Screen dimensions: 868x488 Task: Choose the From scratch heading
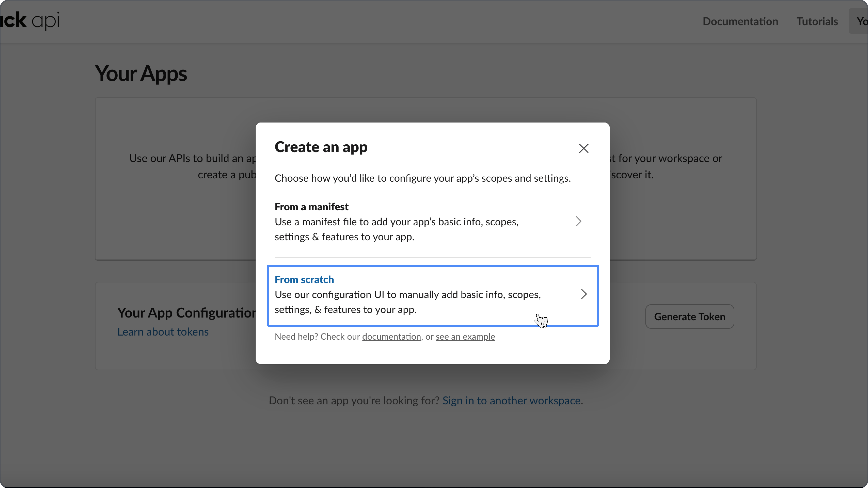tap(304, 280)
